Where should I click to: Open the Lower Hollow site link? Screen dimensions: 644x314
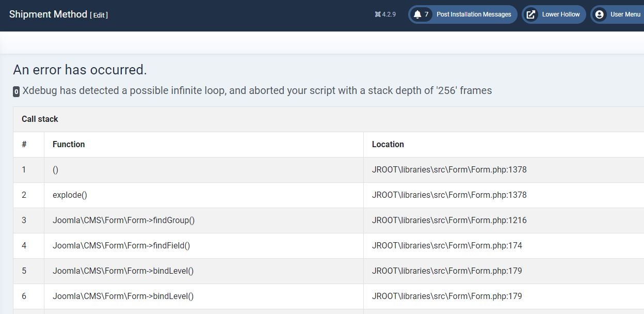point(560,14)
